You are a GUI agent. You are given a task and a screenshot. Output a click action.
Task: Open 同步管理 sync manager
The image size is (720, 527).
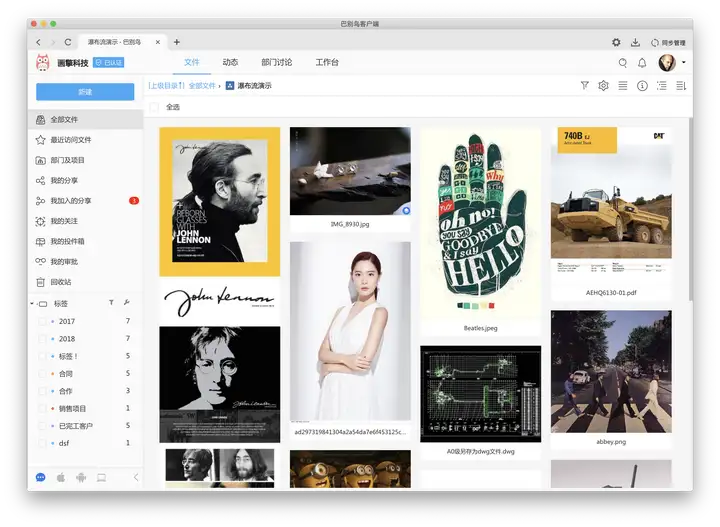coord(668,43)
